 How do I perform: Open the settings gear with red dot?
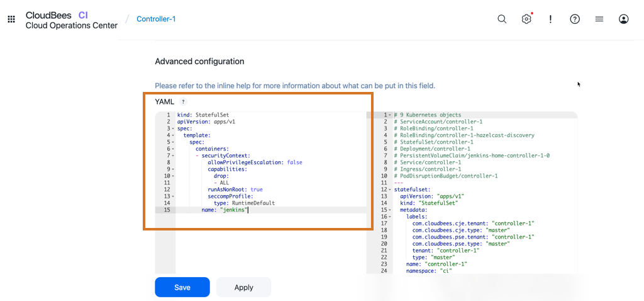(526, 20)
